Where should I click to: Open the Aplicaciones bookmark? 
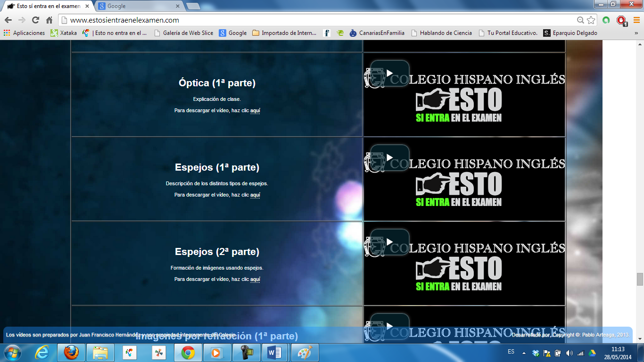click(x=24, y=33)
